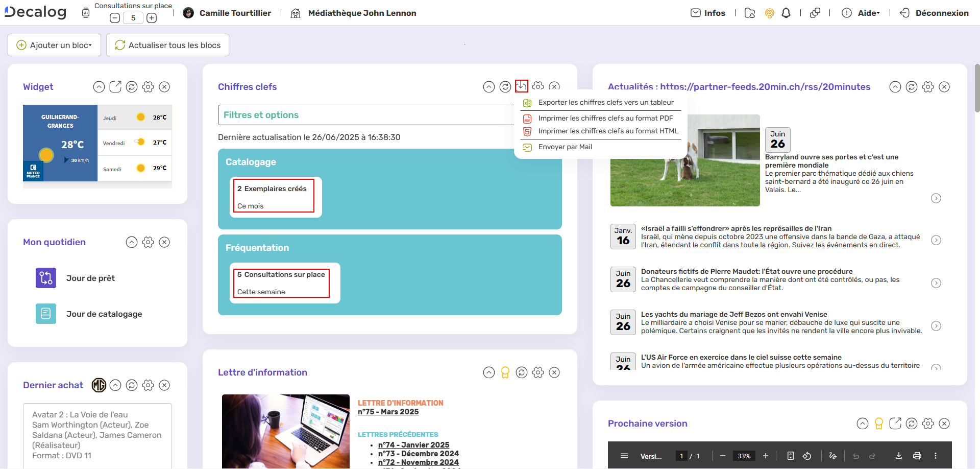Image resolution: width=980 pixels, height=469 pixels.
Task: Open the Ajouter un bloc dropdown
Action: [55, 45]
